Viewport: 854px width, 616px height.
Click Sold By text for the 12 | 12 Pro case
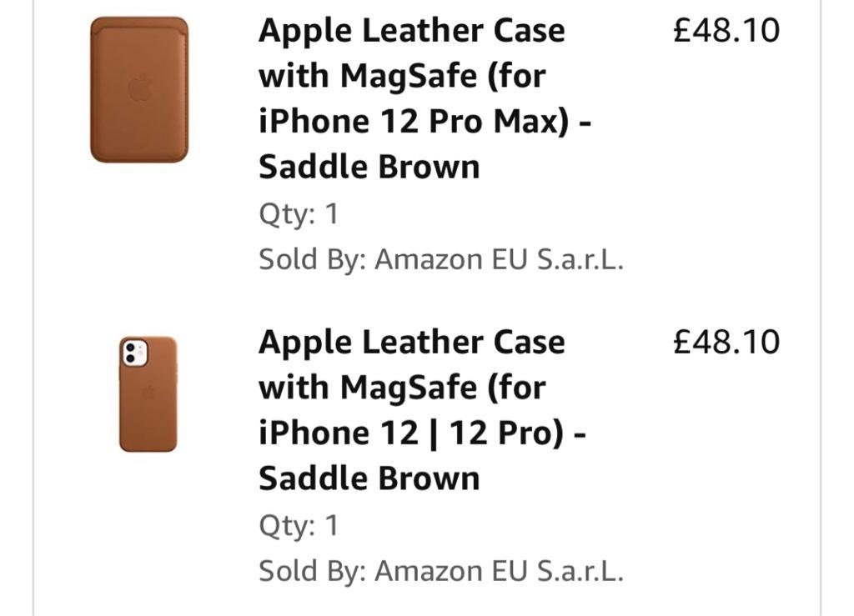314,571
